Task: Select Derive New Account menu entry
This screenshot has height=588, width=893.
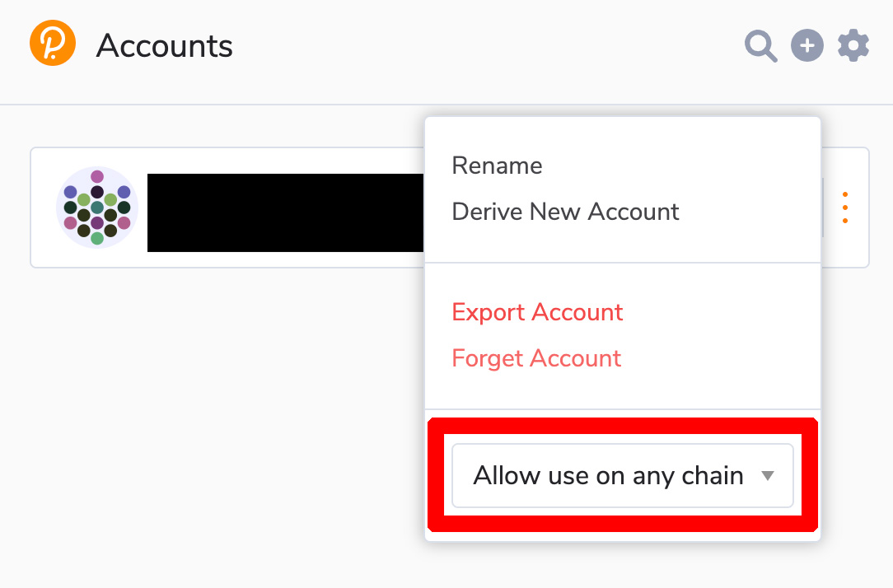Action: pos(565,212)
